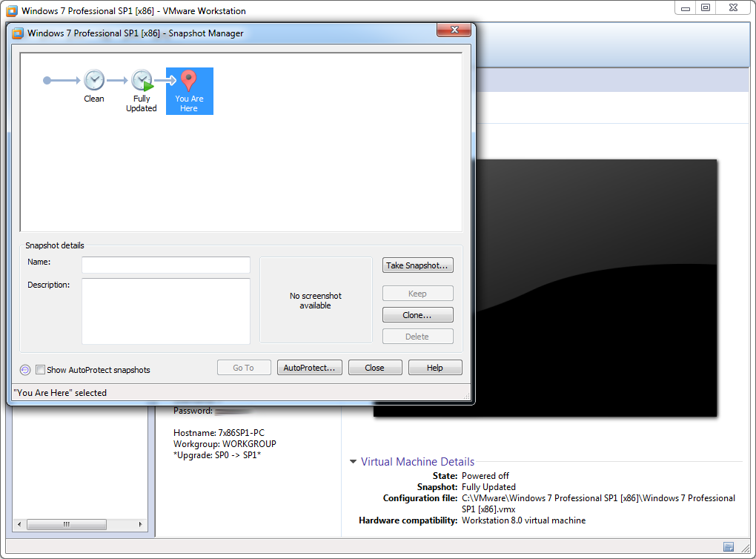Open the Clone dialog

[x=417, y=315]
